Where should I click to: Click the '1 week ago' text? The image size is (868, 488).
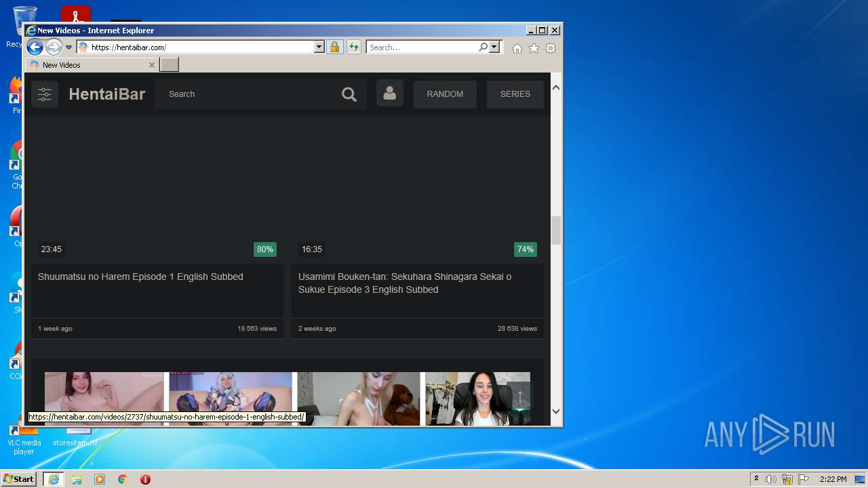55,329
